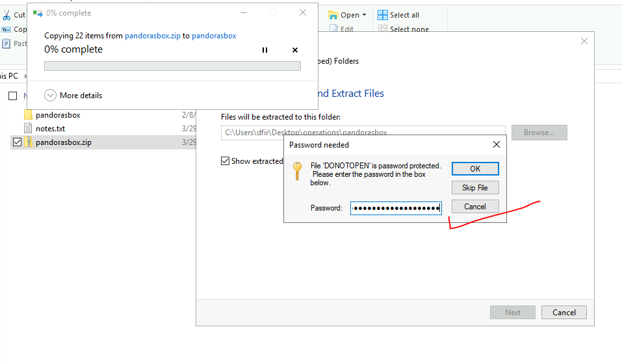Uncheck the pandorasbox.zip item checkbox
The image size is (622, 364).
pos(17,142)
